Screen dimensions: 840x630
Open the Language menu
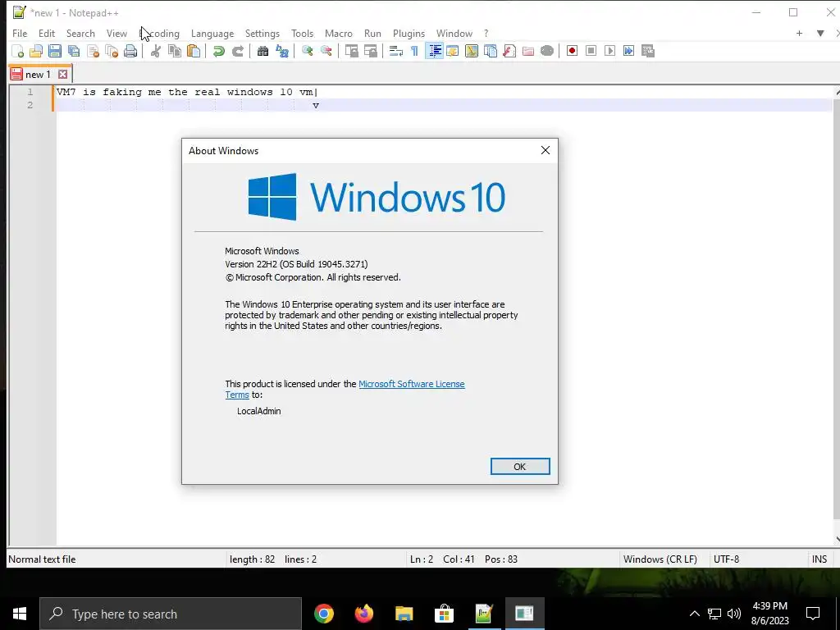point(212,33)
